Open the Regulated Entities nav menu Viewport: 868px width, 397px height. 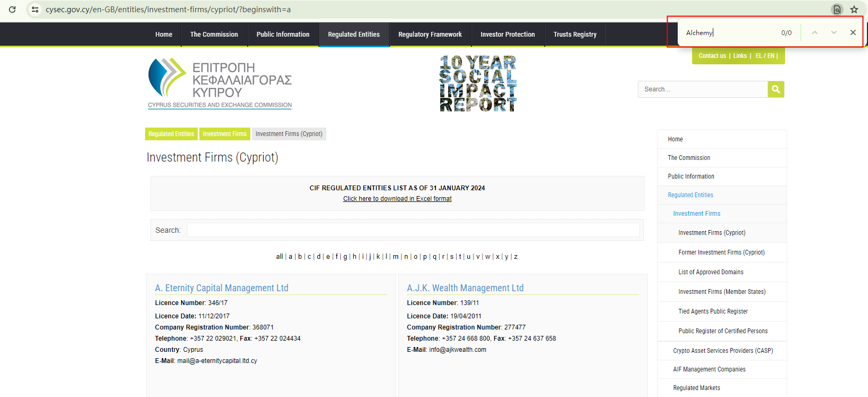pos(353,35)
